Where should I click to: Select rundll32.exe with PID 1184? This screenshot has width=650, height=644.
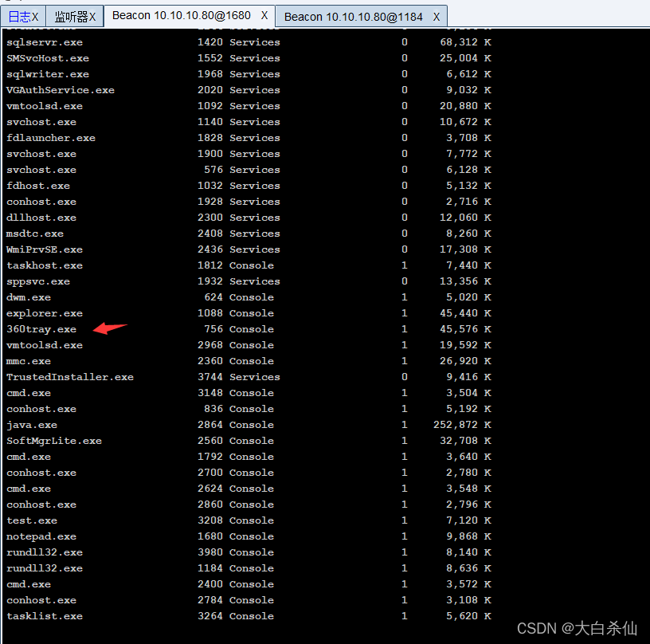44,567
